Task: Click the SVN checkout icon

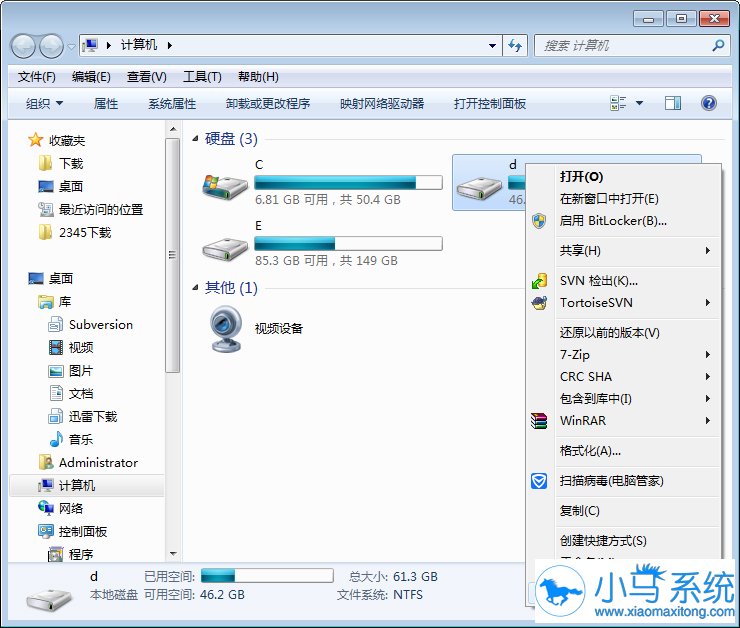Action: point(539,281)
